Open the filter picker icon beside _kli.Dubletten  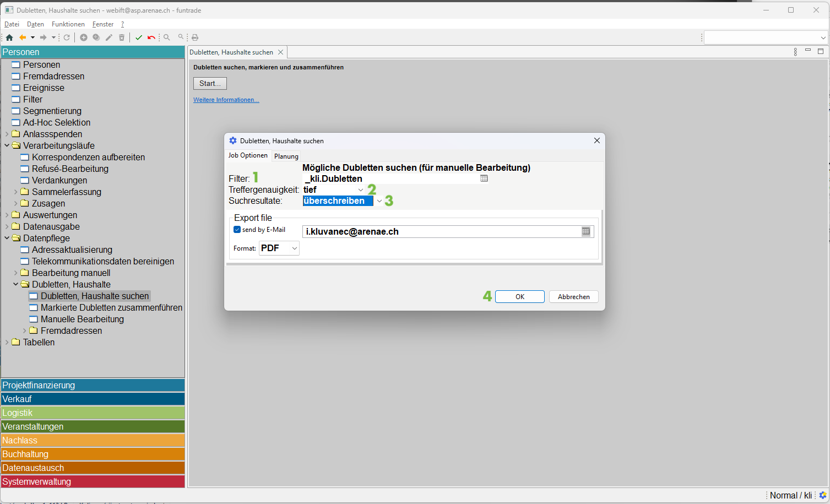[x=484, y=178]
